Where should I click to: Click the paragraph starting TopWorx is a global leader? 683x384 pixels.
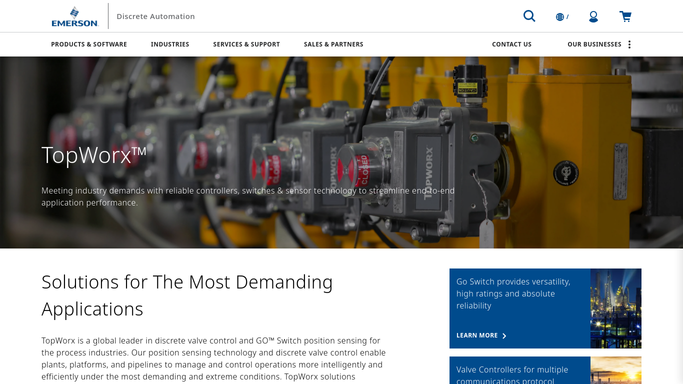pos(213,358)
